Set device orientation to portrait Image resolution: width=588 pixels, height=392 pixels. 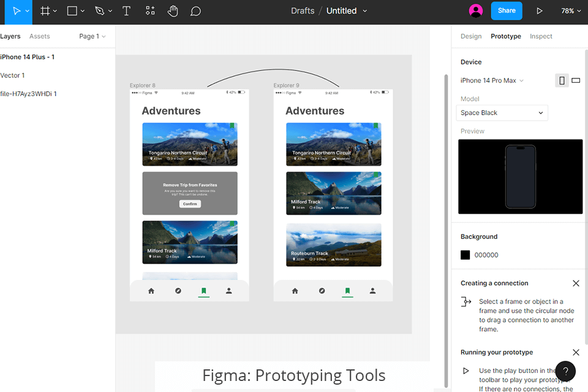(x=562, y=80)
